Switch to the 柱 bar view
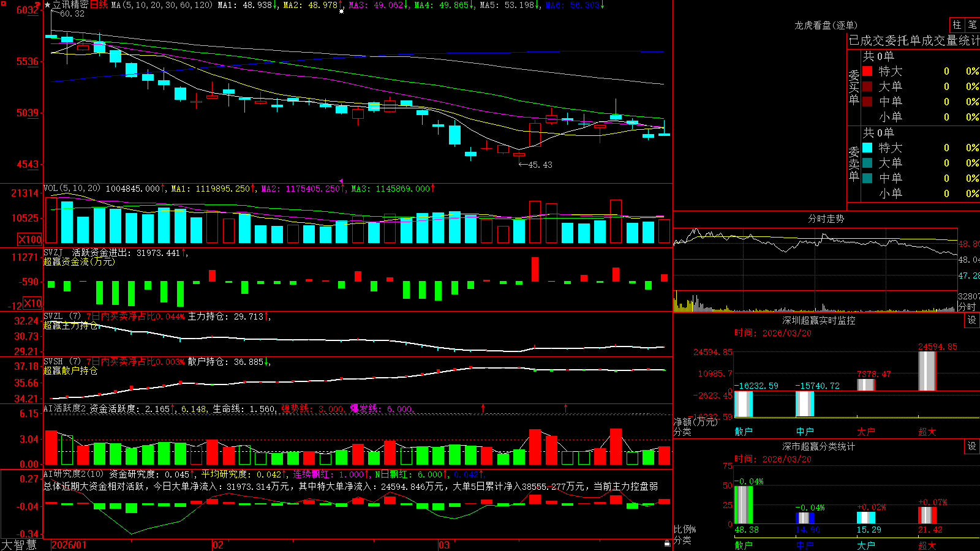This screenshot has width=980, height=551. click(957, 24)
